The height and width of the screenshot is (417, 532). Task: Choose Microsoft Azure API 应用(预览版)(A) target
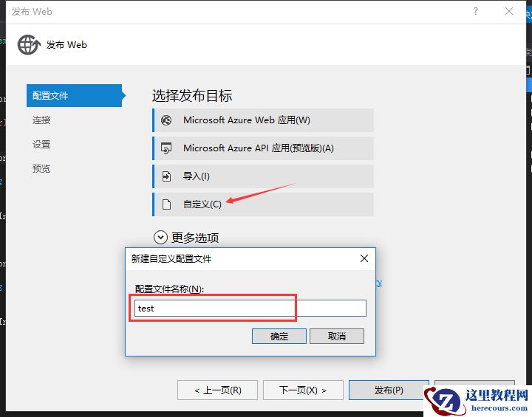click(x=263, y=148)
